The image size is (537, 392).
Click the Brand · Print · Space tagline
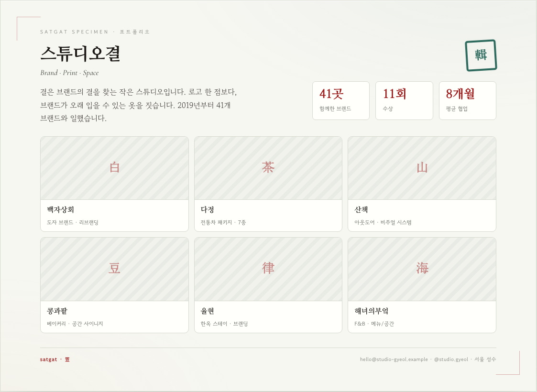[x=69, y=73]
